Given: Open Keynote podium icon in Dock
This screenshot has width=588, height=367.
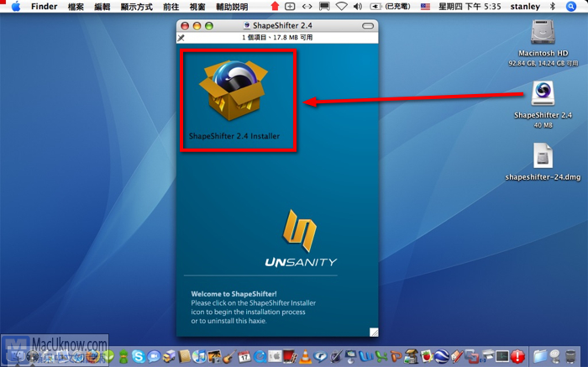Looking at the screenshot, I should pos(350,356).
